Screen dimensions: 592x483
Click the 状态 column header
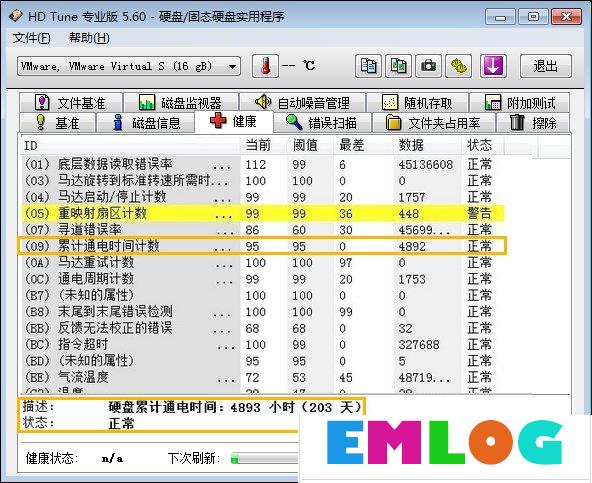pos(483,145)
